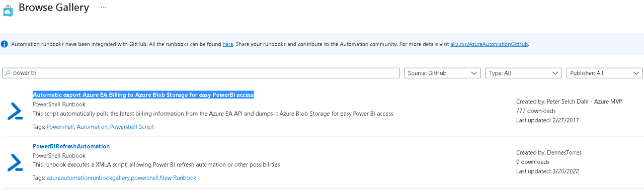Viewport: 644px width, 190px height.
Task: Click the magnifier icon in search box
Action: click(7, 73)
